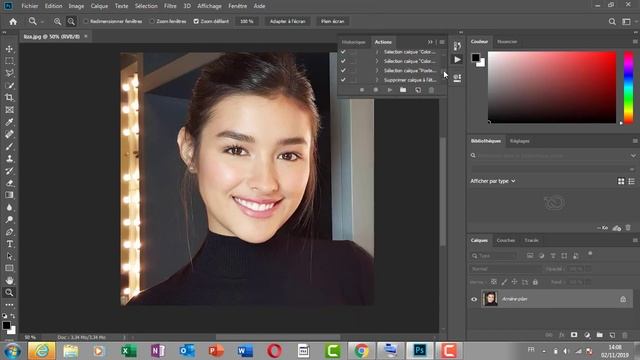
Task: Collapse the Actions panel with double arrows
Action: coord(430,42)
